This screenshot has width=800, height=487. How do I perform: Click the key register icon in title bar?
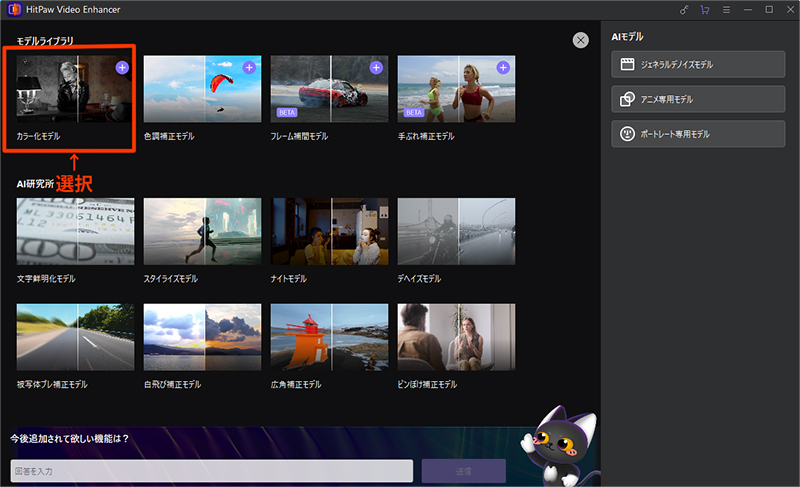684,10
